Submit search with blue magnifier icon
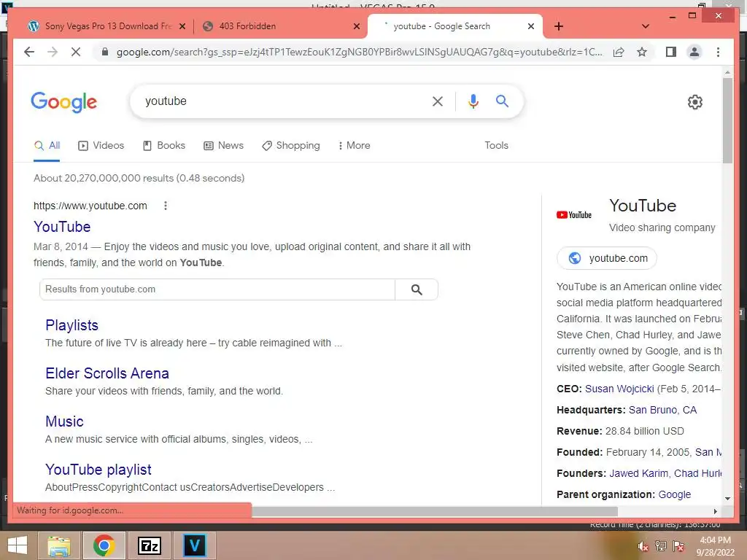 [x=502, y=101]
